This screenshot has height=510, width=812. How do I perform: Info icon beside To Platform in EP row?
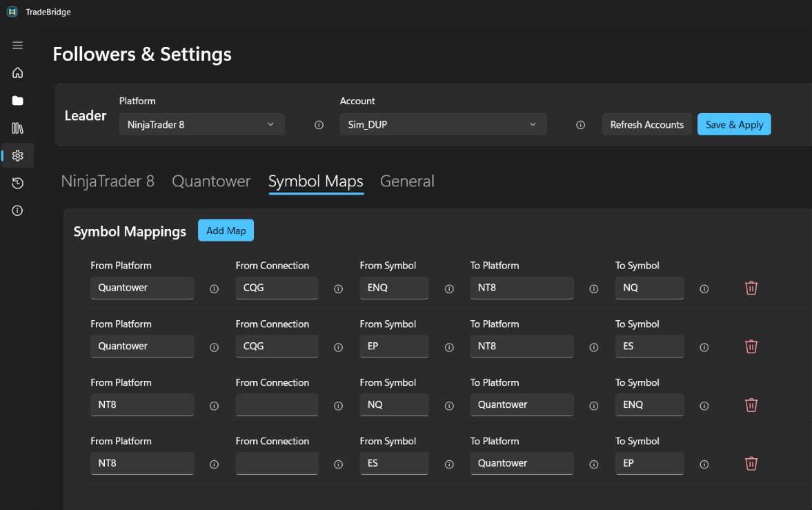click(594, 348)
